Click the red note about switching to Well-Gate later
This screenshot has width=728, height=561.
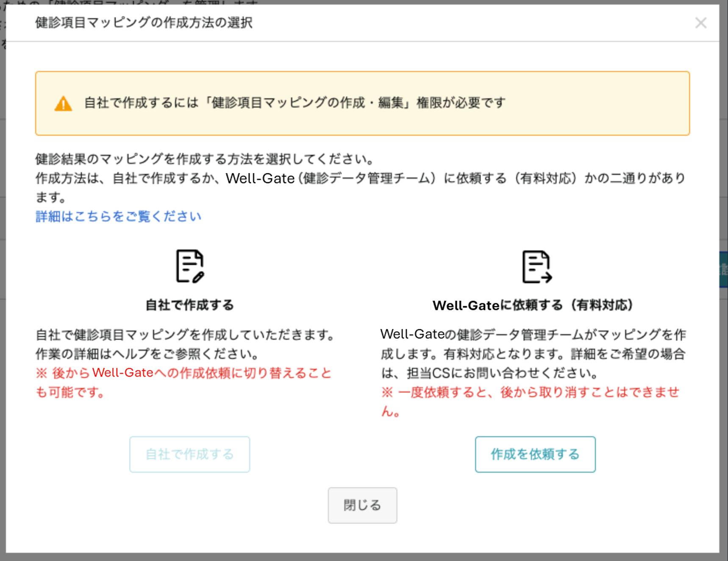183,382
